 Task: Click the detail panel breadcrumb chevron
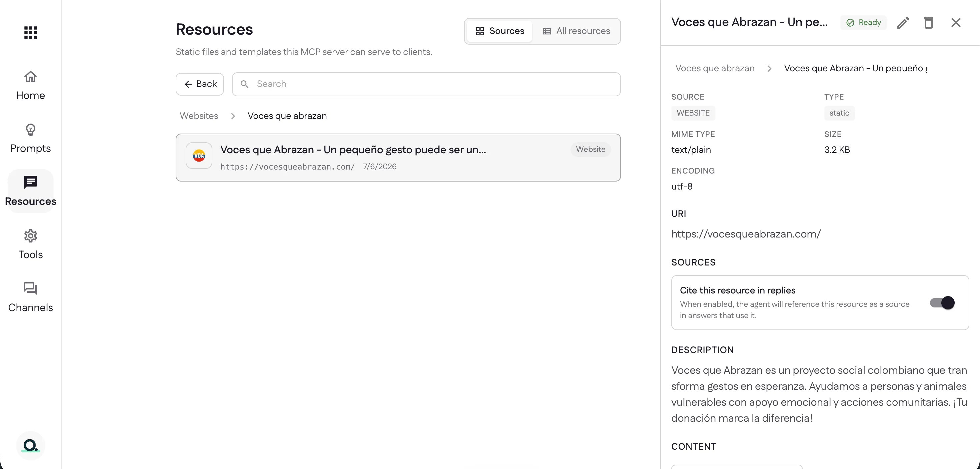769,69
